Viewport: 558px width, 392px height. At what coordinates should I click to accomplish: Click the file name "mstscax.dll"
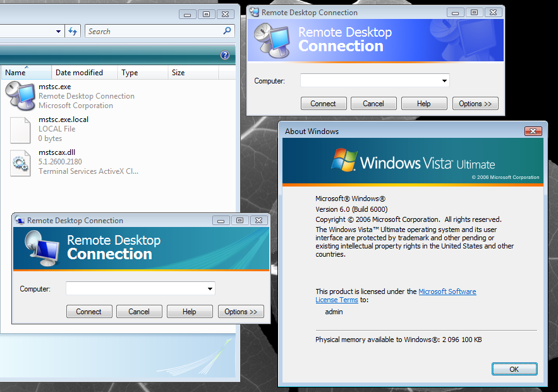tap(57, 152)
